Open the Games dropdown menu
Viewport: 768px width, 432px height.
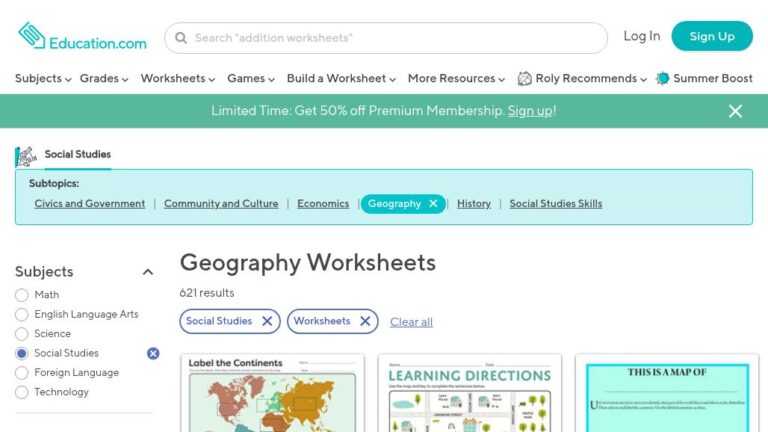[x=251, y=78]
